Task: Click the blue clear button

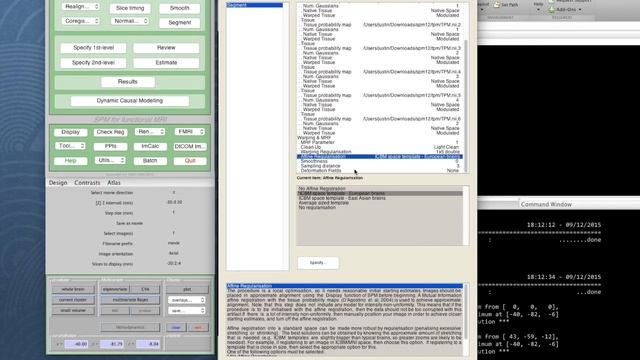Action: point(176,327)
